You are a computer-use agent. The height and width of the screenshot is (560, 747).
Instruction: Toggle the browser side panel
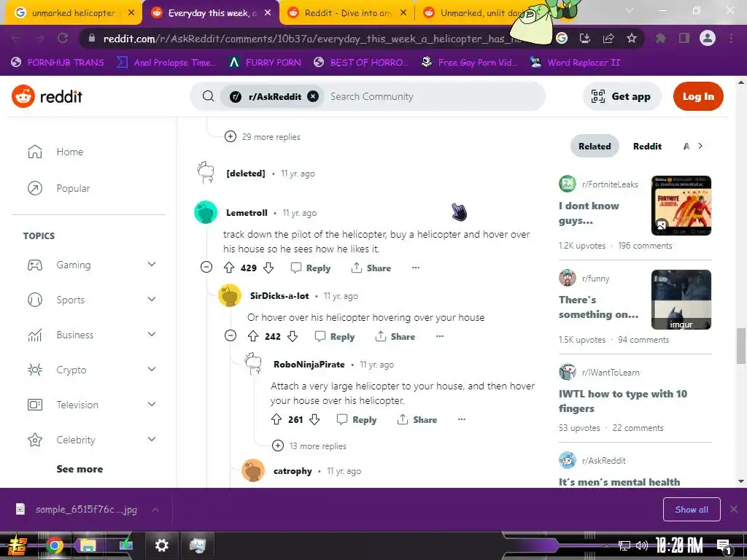click(x=684, y=38)
